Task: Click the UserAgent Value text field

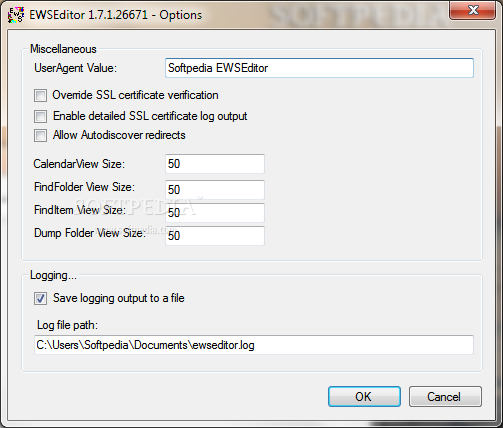Action: (319, 68)
